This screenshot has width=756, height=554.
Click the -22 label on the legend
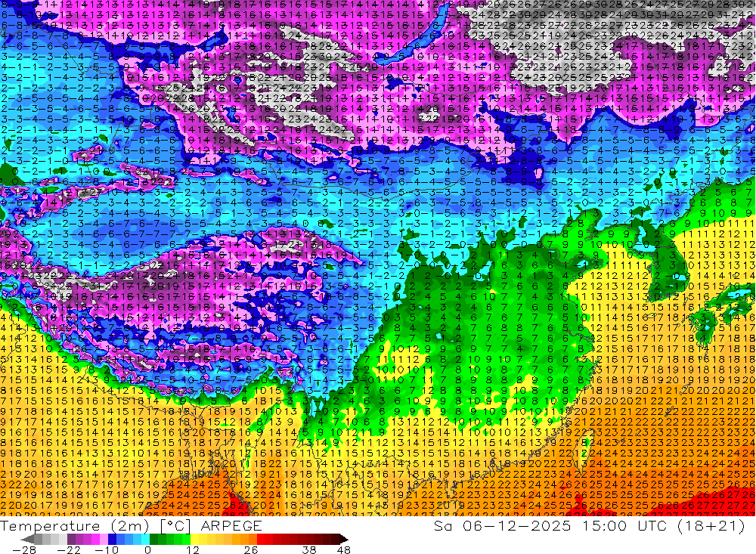69,549
